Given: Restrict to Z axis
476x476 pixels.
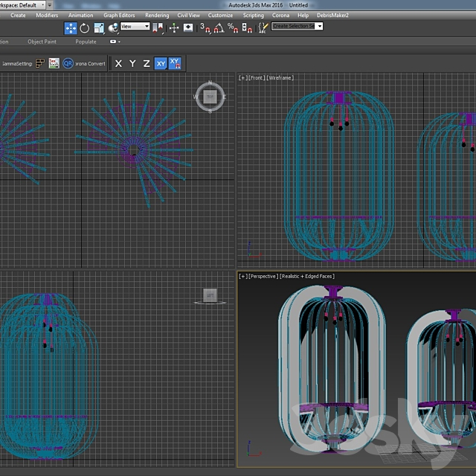Looking at the screenshot, I should (147, 63).
